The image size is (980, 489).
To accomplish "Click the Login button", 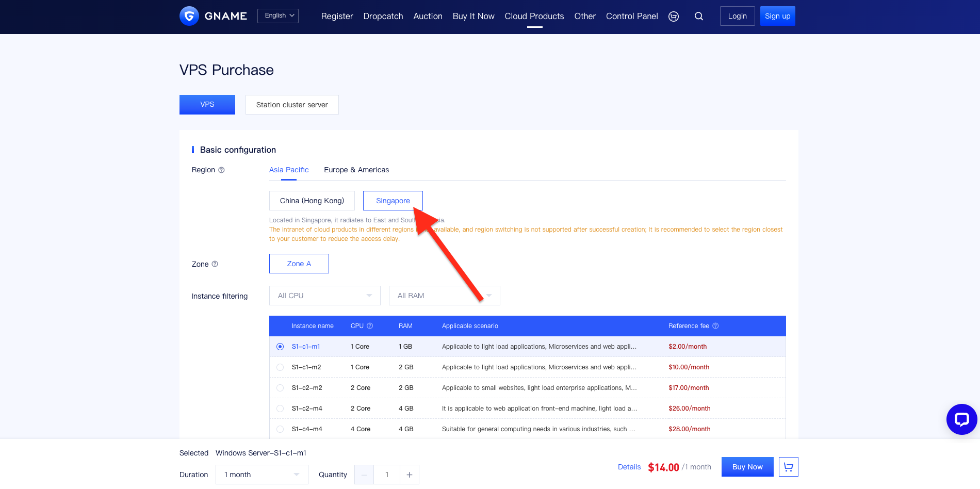I will click(x=737, y=16).
